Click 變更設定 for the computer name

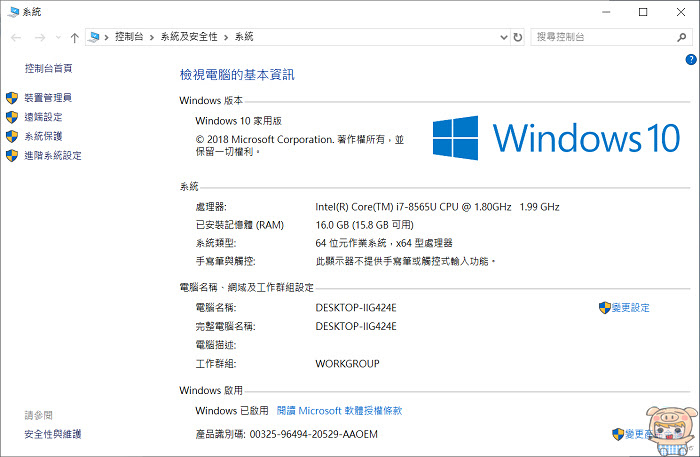click(630, 307)
